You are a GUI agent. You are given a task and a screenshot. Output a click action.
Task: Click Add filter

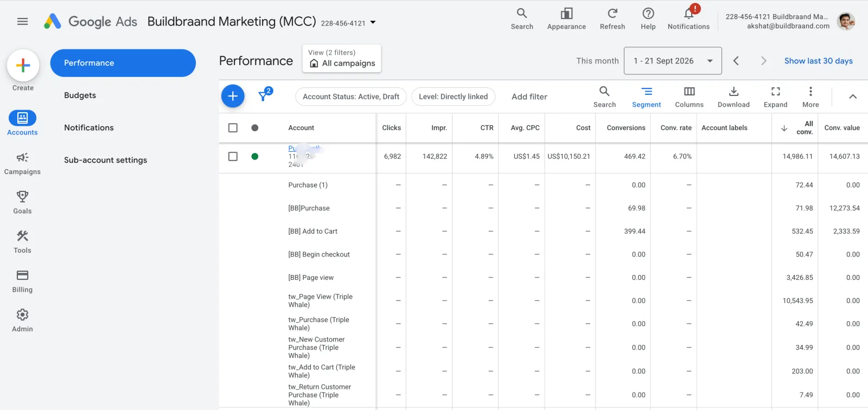coord(529,97)
